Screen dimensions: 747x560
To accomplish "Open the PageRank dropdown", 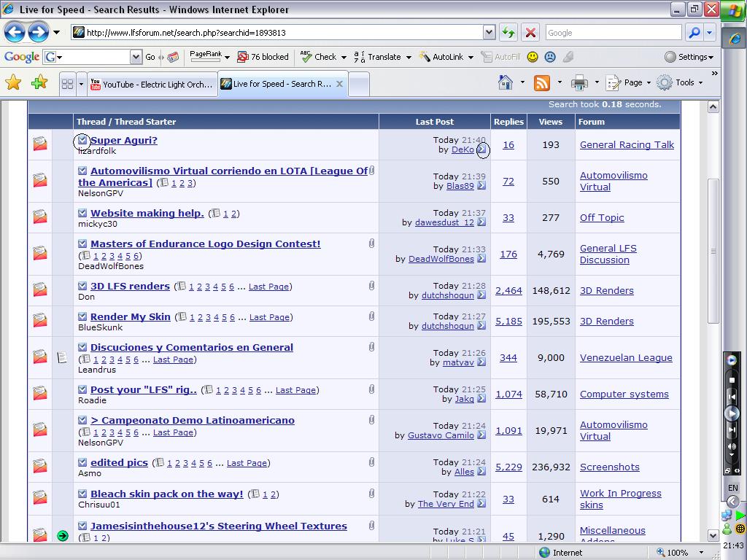I will [x=228, y=57].
